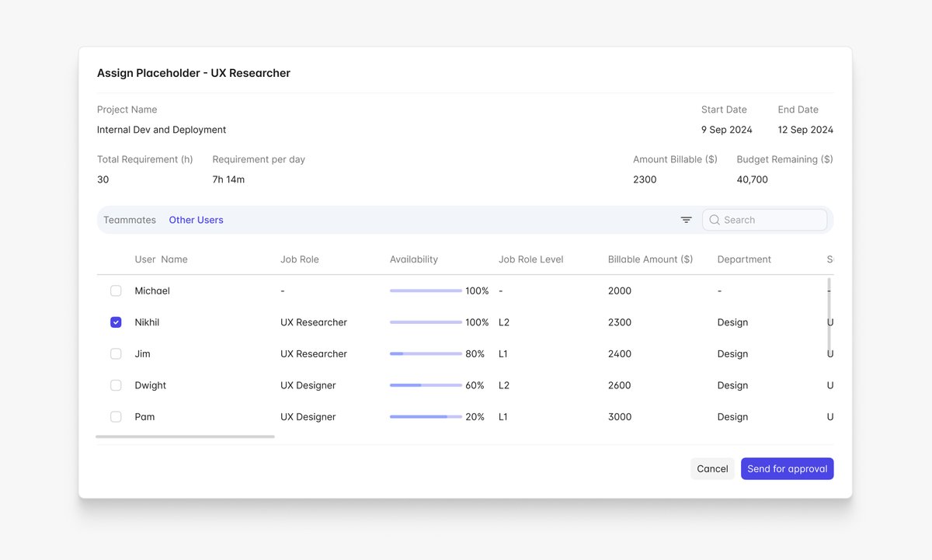Click the Design department cell for Nikhil
The image size is (932, 560).
[732, 322]
